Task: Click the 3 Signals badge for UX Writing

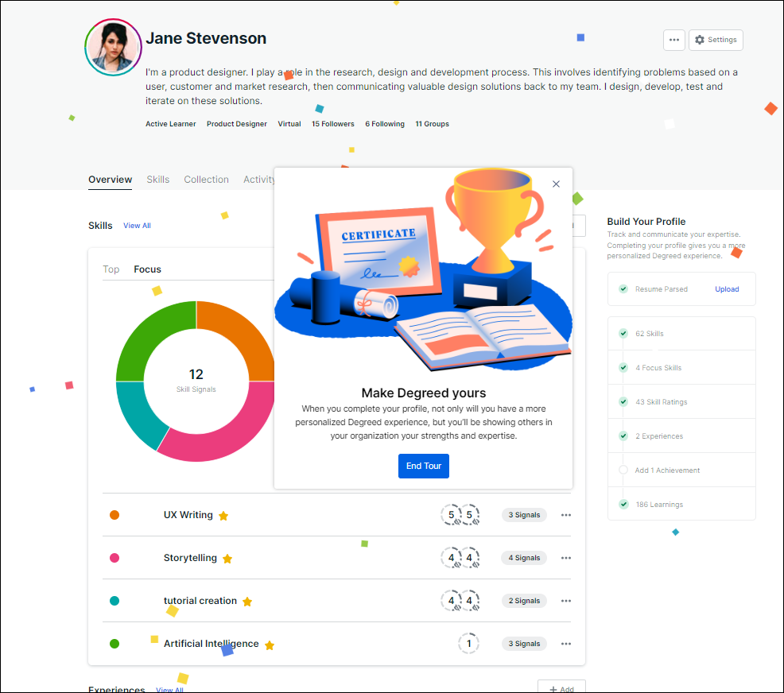Action: [x=524, y=515]
